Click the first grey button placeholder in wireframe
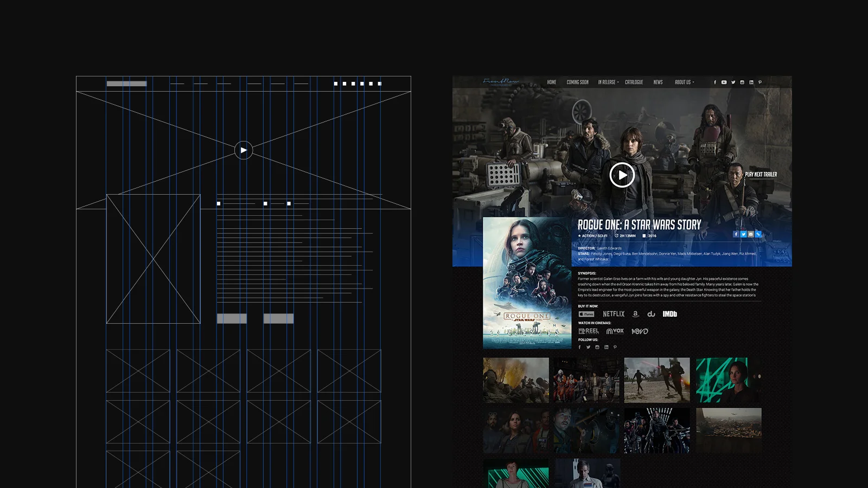Image resolution: width=868 pixels, height=488 pixels. coord(232,319)
